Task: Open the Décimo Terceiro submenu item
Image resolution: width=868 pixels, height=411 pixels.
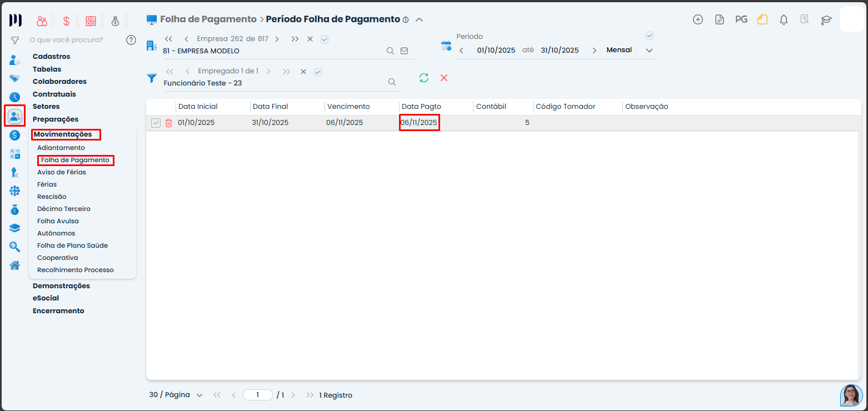Action: 64,209
